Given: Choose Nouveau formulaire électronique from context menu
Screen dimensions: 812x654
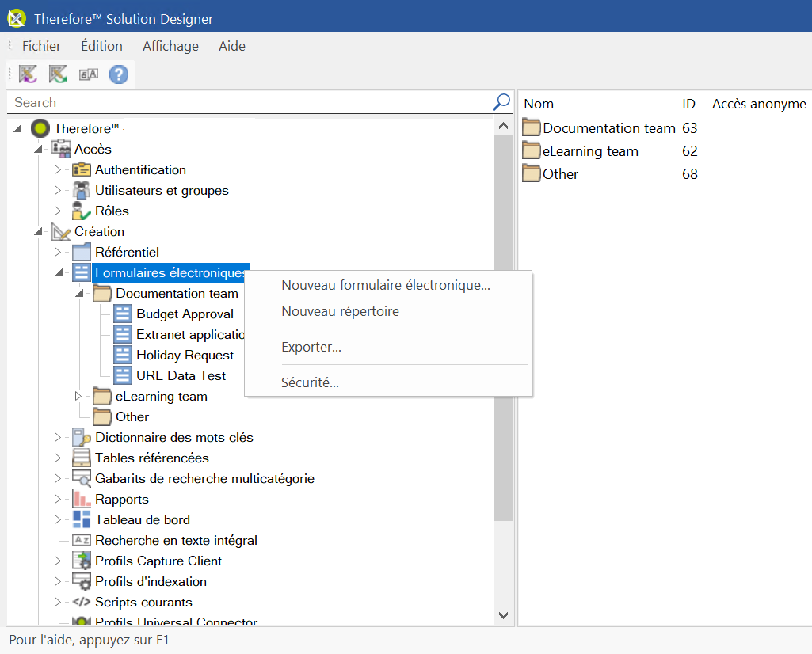Looking at the screenshot, I should [386, 285].
